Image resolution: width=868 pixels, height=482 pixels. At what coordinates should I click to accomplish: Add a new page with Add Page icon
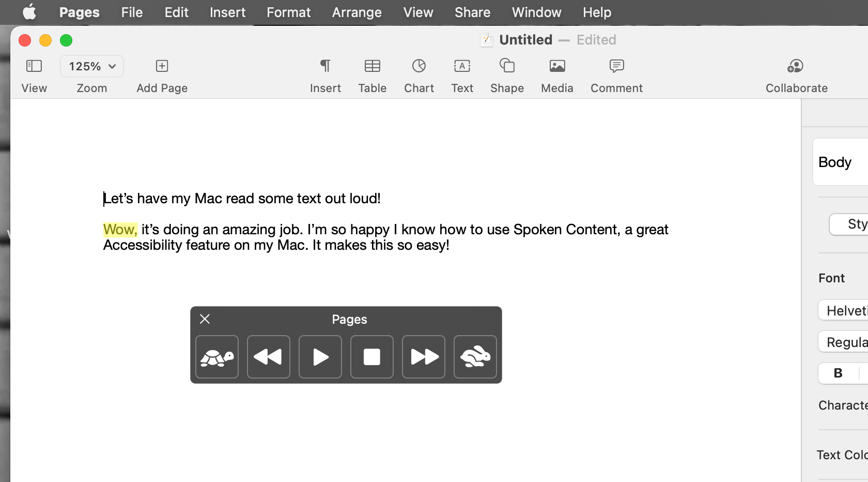tap(161, 66)
